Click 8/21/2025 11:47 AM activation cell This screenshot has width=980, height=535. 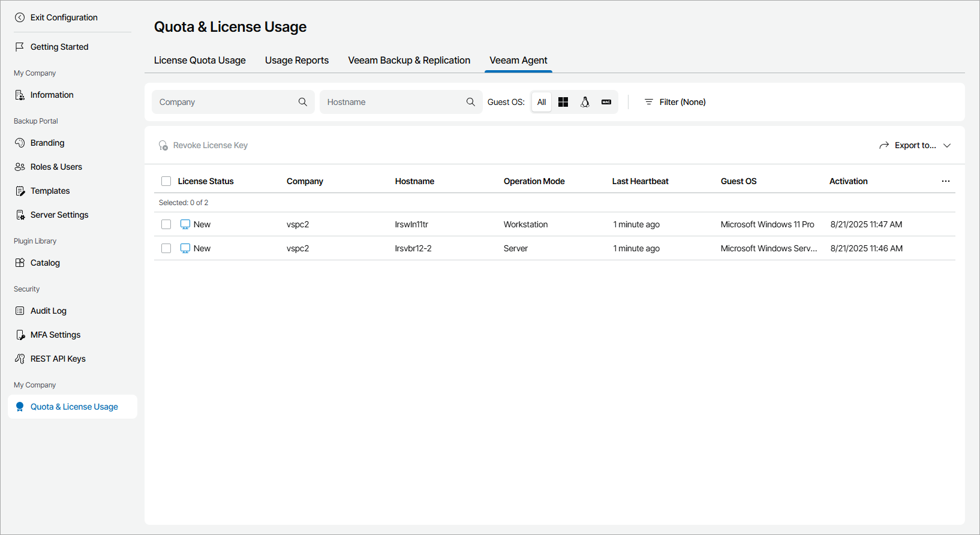coord(866,224)
